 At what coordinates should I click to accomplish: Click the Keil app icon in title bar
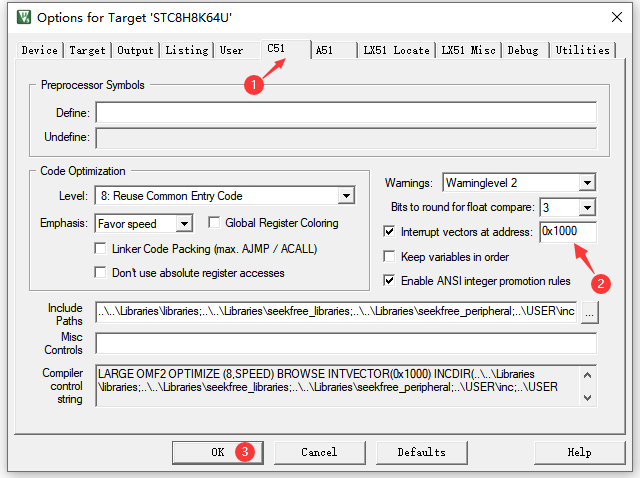(20, 18)
